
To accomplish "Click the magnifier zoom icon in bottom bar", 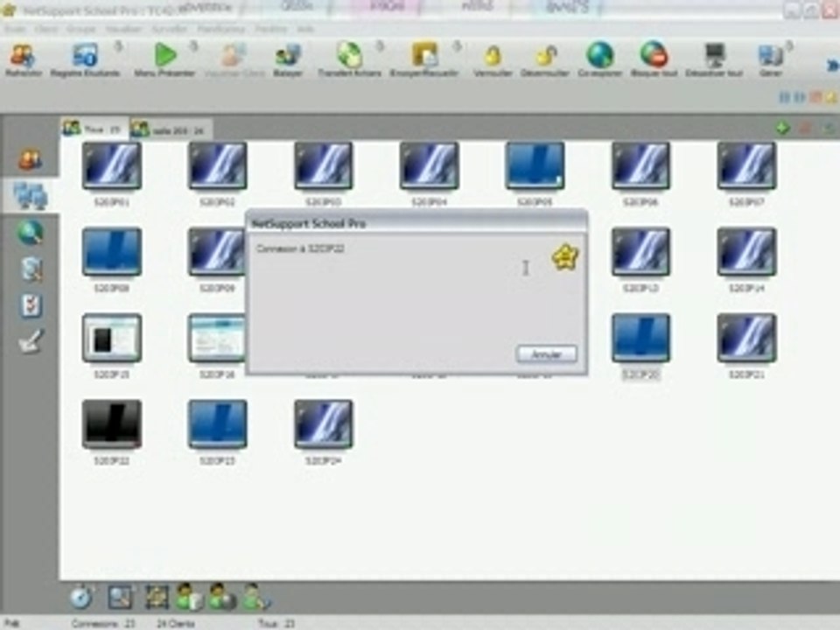I will [x=120, y=597].
